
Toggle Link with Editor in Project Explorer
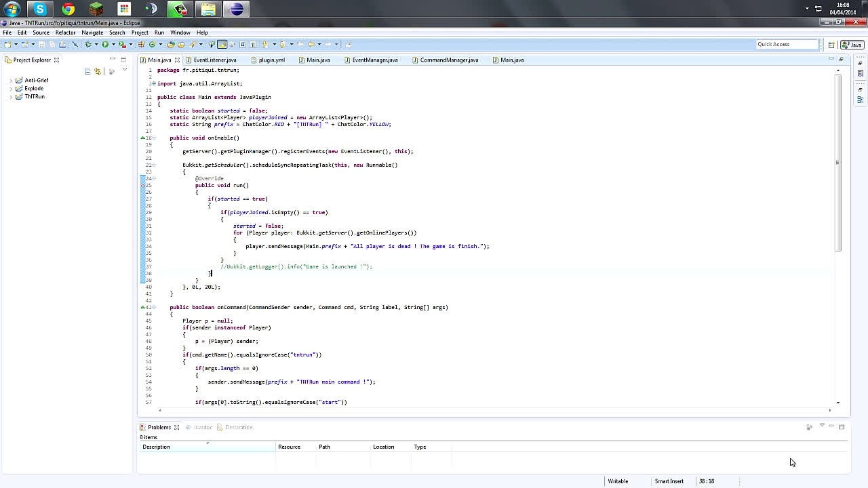coord(98,71)
